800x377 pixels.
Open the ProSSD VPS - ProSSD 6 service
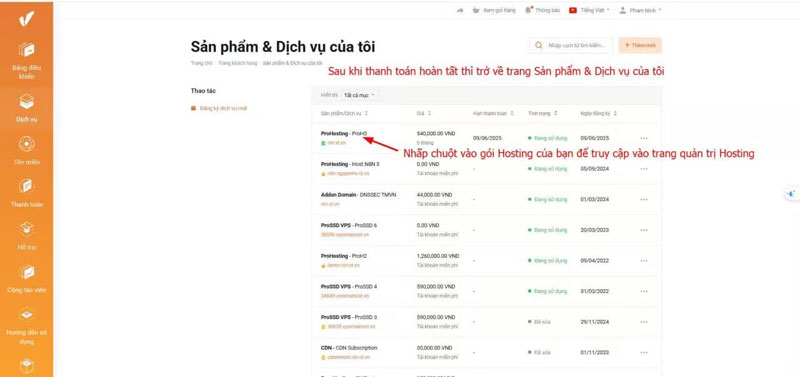coord(349,225)
